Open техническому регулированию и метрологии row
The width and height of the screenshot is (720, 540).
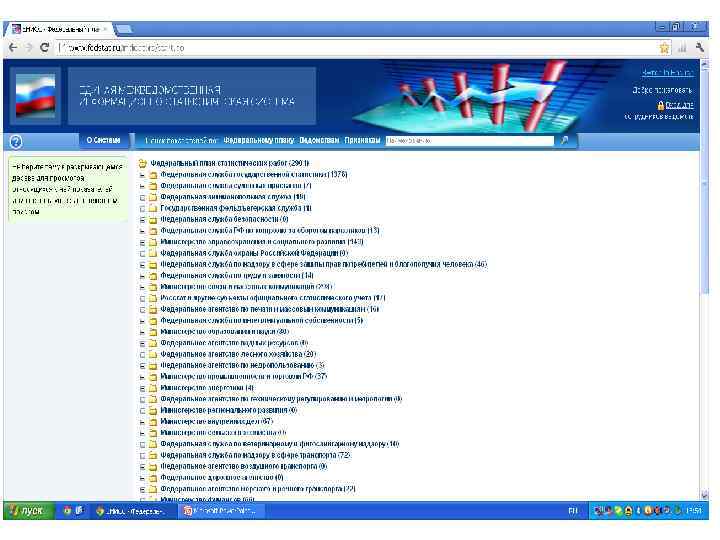[x=281, y=399]
